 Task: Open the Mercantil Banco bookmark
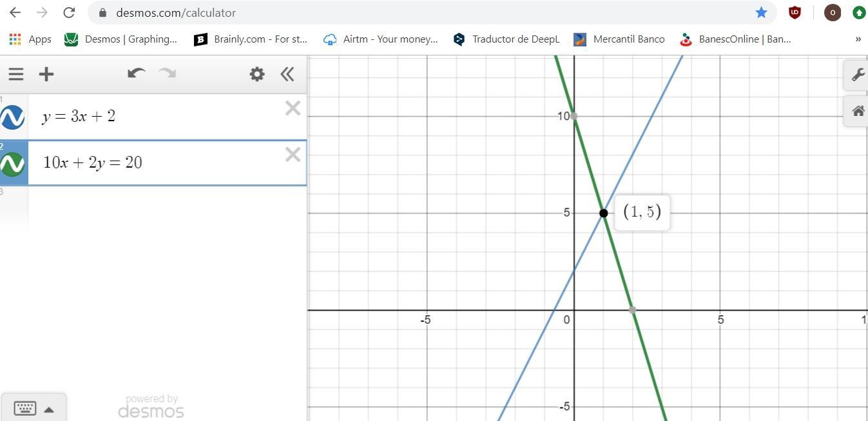coord(619,39)
